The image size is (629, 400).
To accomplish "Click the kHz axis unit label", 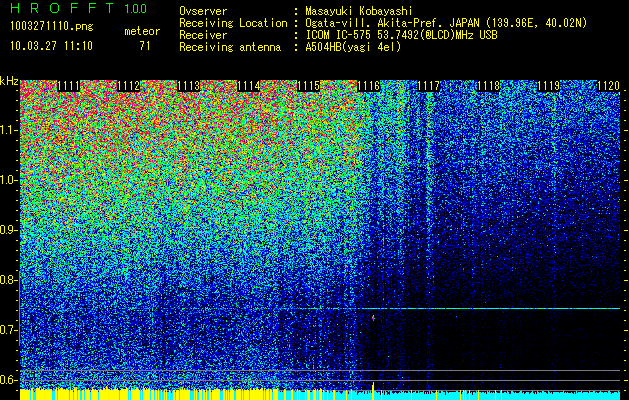I will pos(9,81).
